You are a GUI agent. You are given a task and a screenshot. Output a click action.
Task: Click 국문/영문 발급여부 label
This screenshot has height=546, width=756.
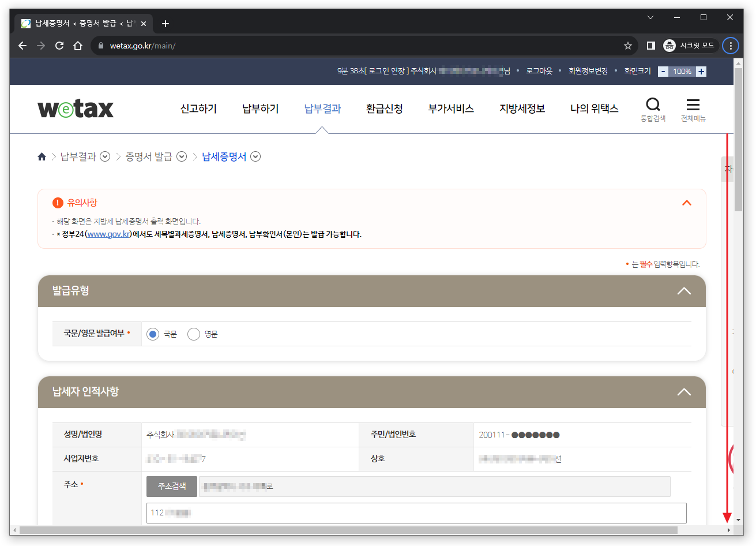[x=94, y=334]
